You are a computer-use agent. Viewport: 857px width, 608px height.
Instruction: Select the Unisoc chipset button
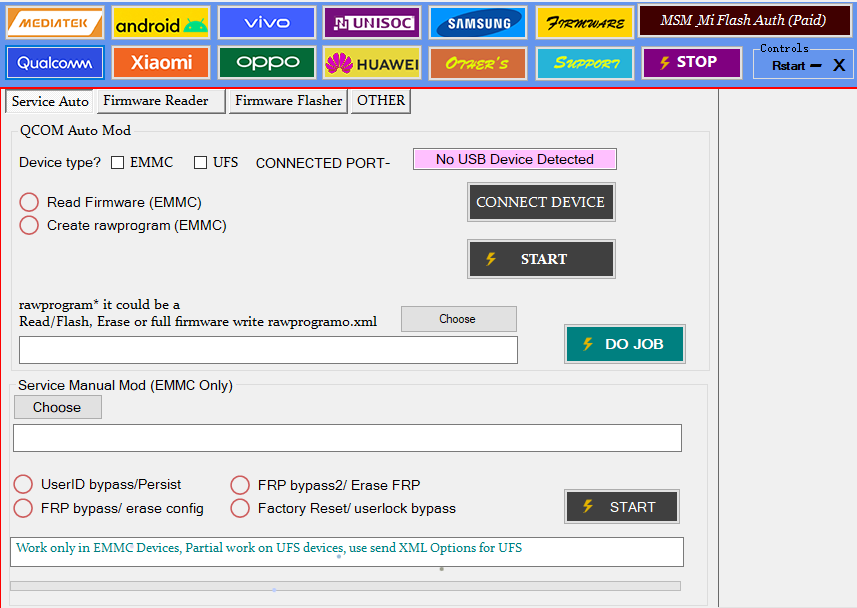(372, 23)
